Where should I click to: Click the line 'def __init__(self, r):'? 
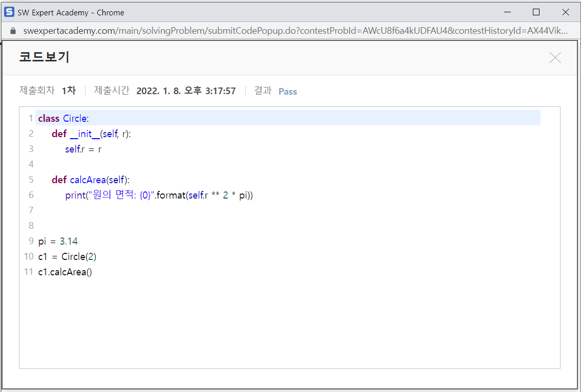click(91, 134)
